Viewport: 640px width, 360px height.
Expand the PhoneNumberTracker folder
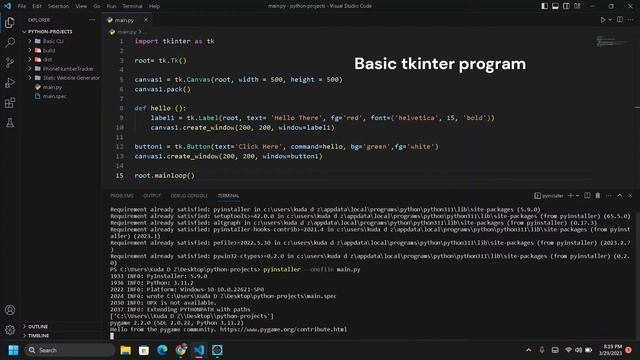[61, 69]
